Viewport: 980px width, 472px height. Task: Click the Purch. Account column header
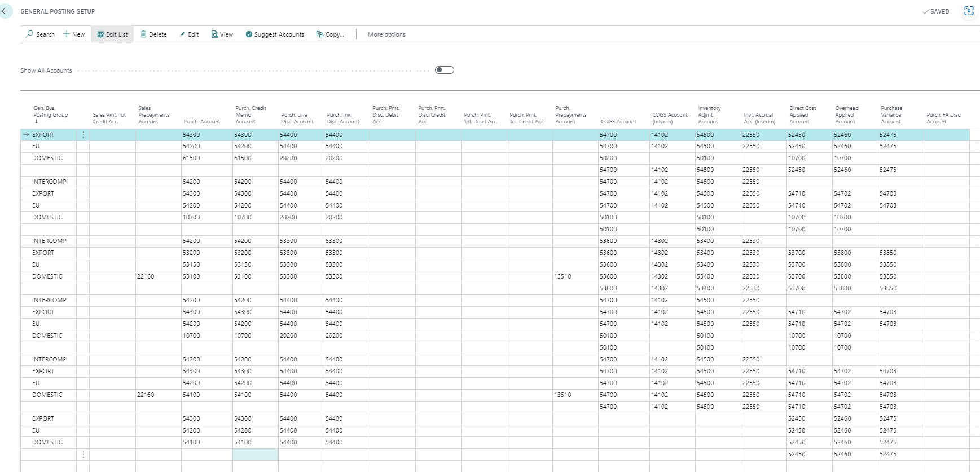pyautogui.click(x=202, y=121)
